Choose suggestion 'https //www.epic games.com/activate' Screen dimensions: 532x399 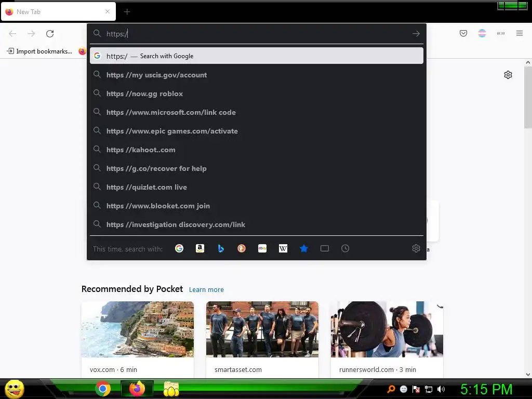coord(257,131)
